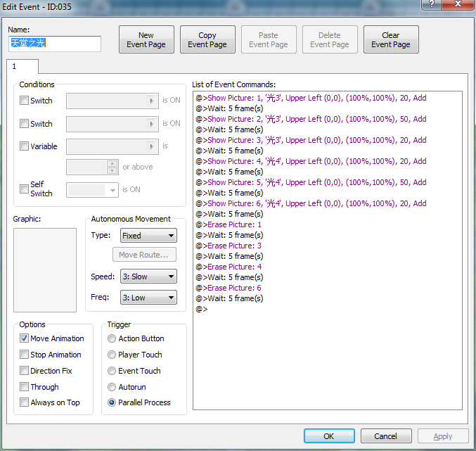Image resolution: width=476 pixels, height=451 pixels.
Task: Select the Erase Picture: 1 command
Action: tap(229, 224)
